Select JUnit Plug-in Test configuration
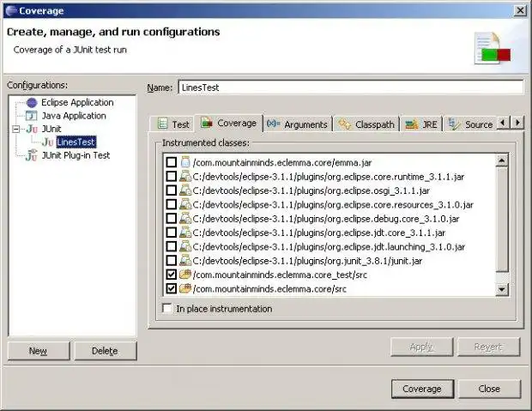532x411 pixels. 76,155
